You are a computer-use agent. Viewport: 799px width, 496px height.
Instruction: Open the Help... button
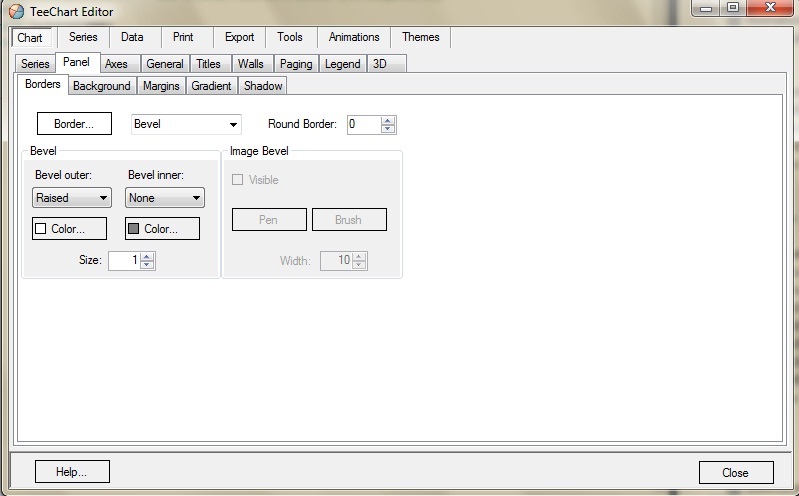pos(72,472)
